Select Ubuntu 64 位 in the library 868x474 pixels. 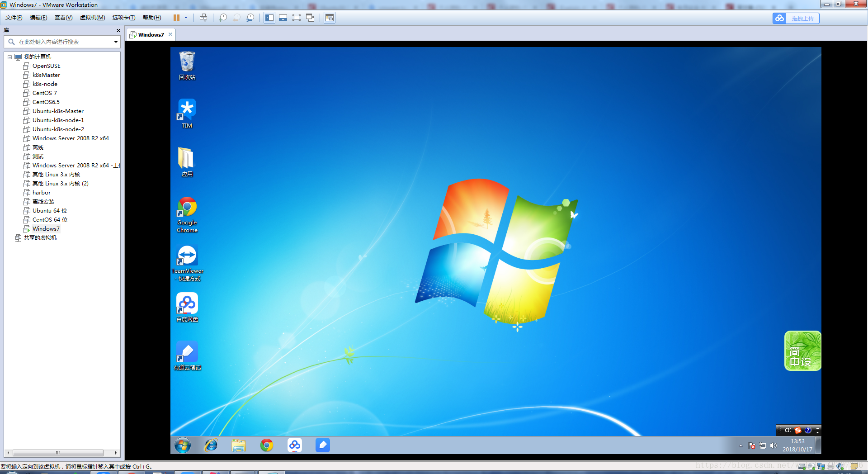(49, 211)
